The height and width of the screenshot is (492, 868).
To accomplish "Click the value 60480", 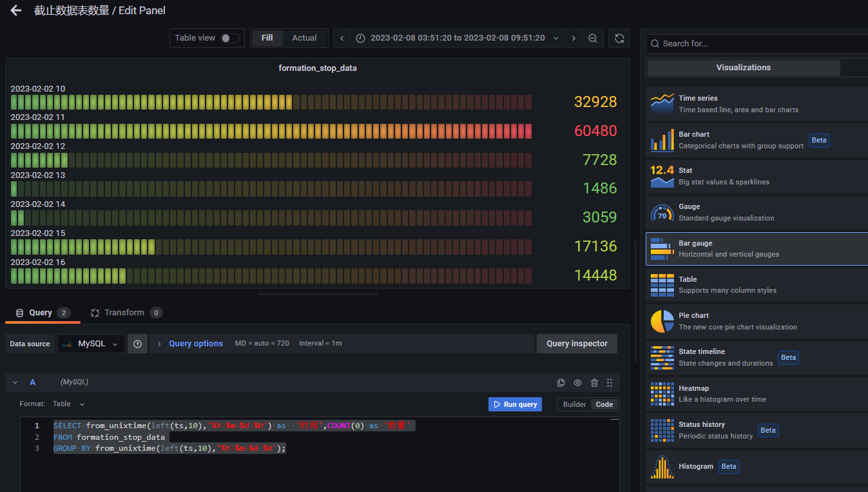I will point(595,131).
